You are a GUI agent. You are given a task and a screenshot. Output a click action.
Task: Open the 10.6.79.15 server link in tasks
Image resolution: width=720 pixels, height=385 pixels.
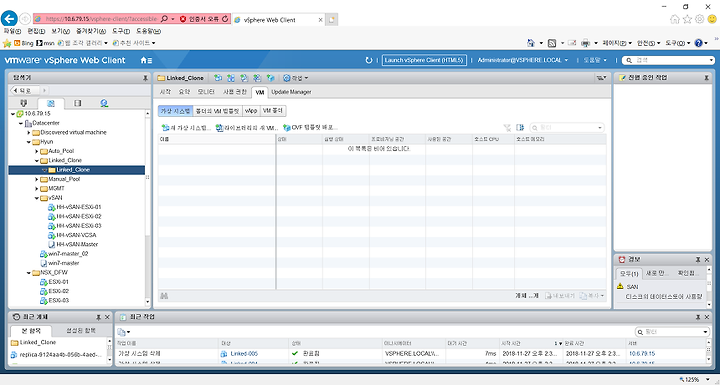[641, 354]
